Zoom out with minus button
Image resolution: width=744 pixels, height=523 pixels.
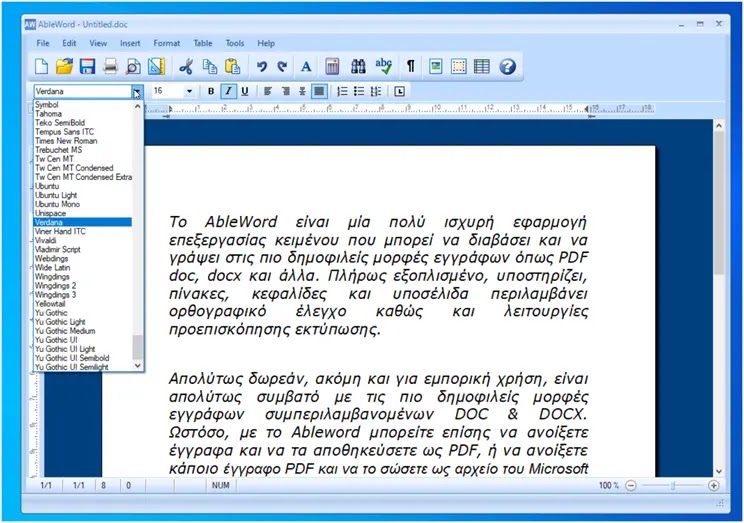pyautogui.click(x=630, y=486)
